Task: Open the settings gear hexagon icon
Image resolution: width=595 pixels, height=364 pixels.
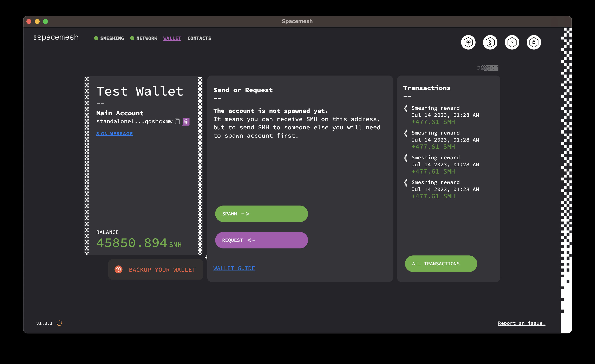Action: pyautogui.click(x=468, y=42)
